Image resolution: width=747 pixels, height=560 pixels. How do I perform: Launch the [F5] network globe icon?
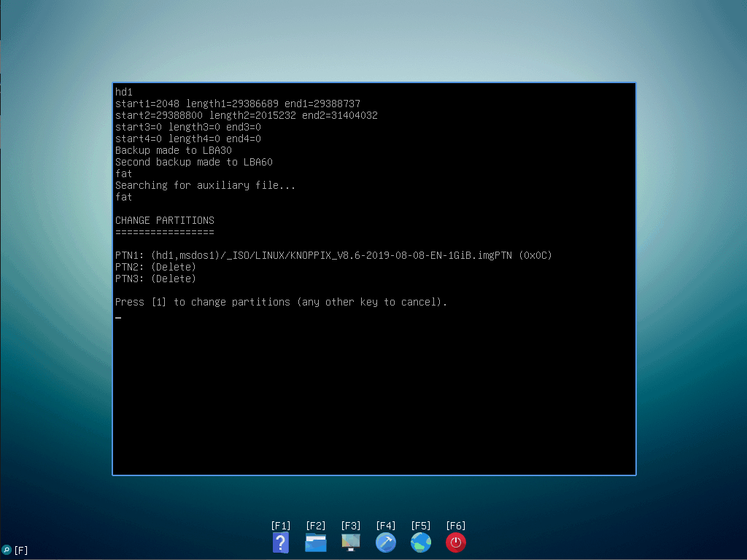[421, 542]
